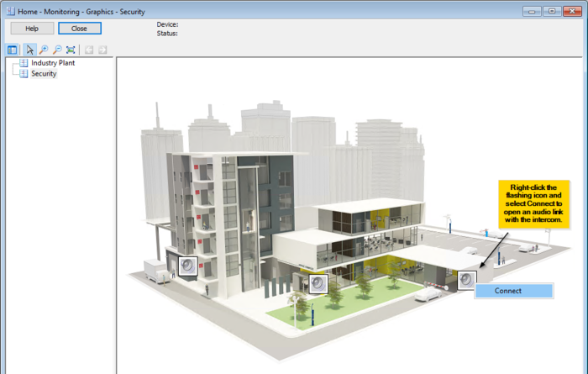Minimize the Security graphics window
588x374 pixels.
click(532, 11)
